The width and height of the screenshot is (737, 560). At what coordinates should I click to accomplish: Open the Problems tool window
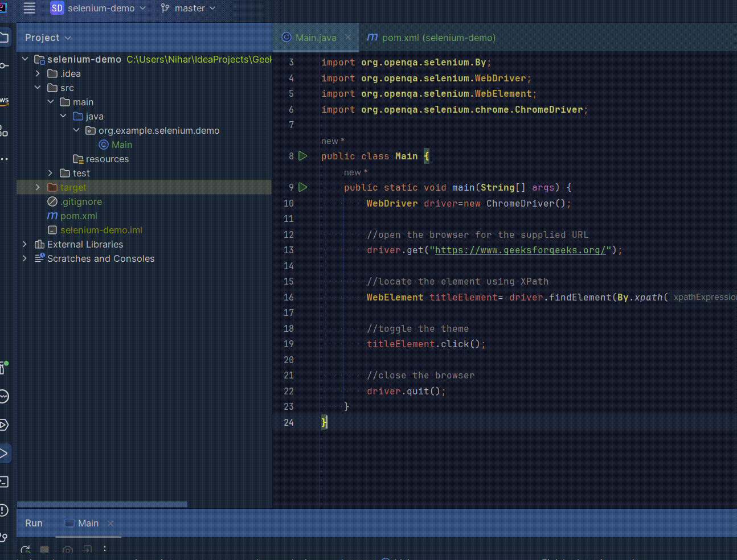click(4, 510)
